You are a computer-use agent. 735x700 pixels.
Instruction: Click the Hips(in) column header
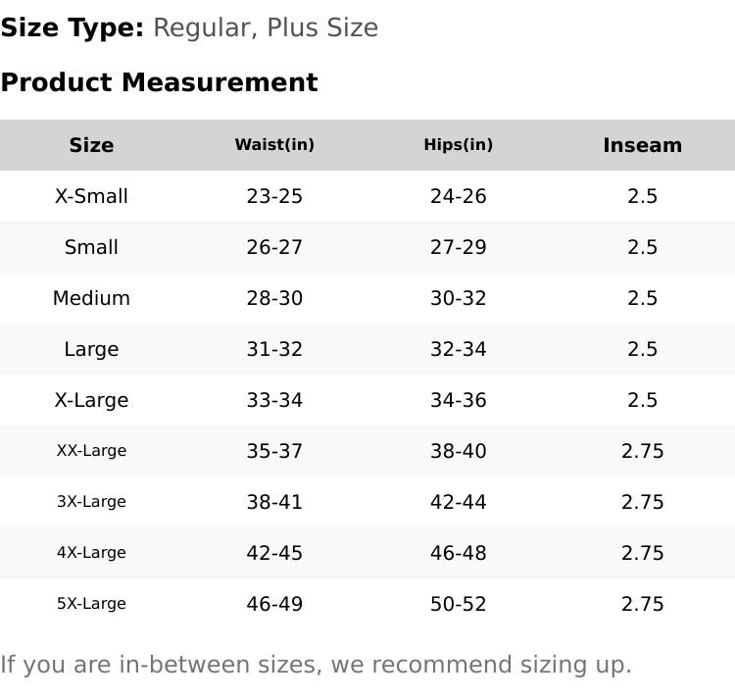[x=458, y=145]
